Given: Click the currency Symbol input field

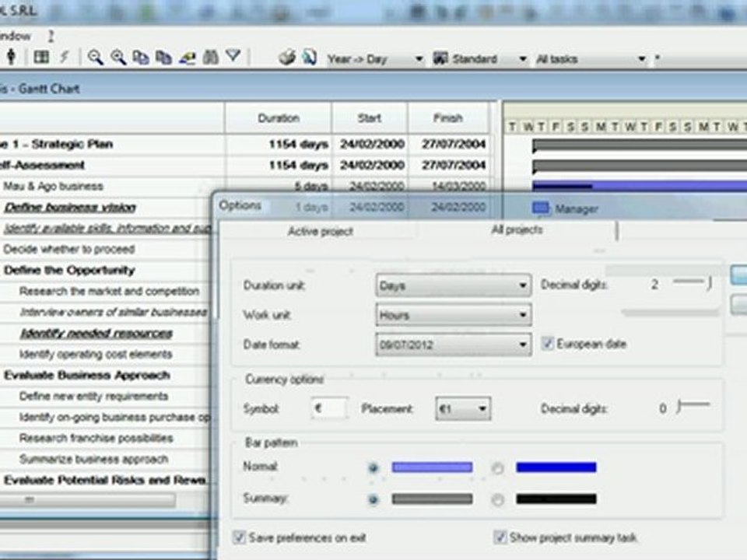Looking at the screenshot, I should pyautogui.click(x=329, y=408).
